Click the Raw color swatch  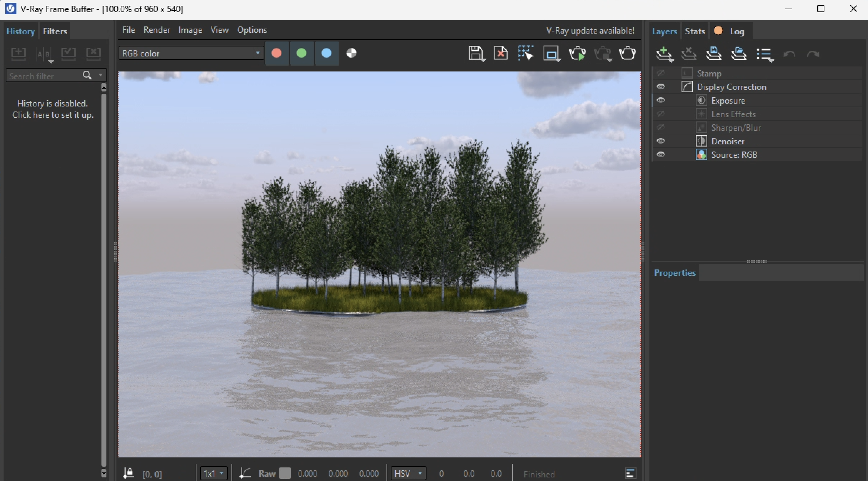[285, 473]
